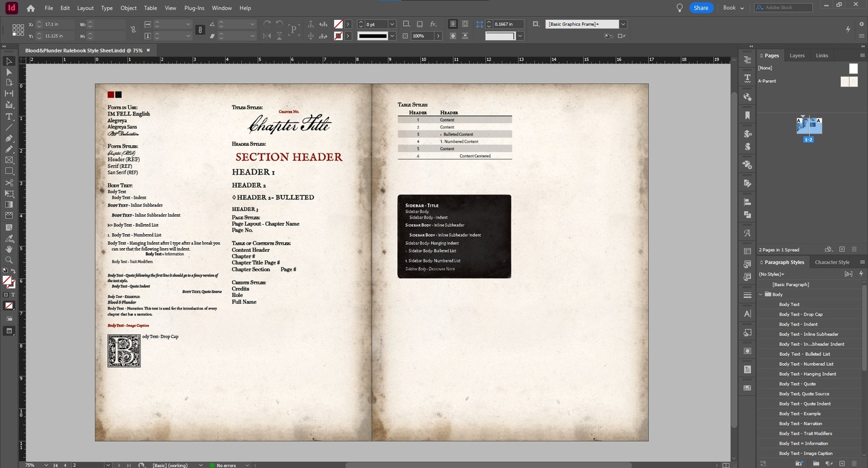This screenshot has width=868, height=468.
Task: Select the Rectangle Frame tool
Action: (9, 160)
